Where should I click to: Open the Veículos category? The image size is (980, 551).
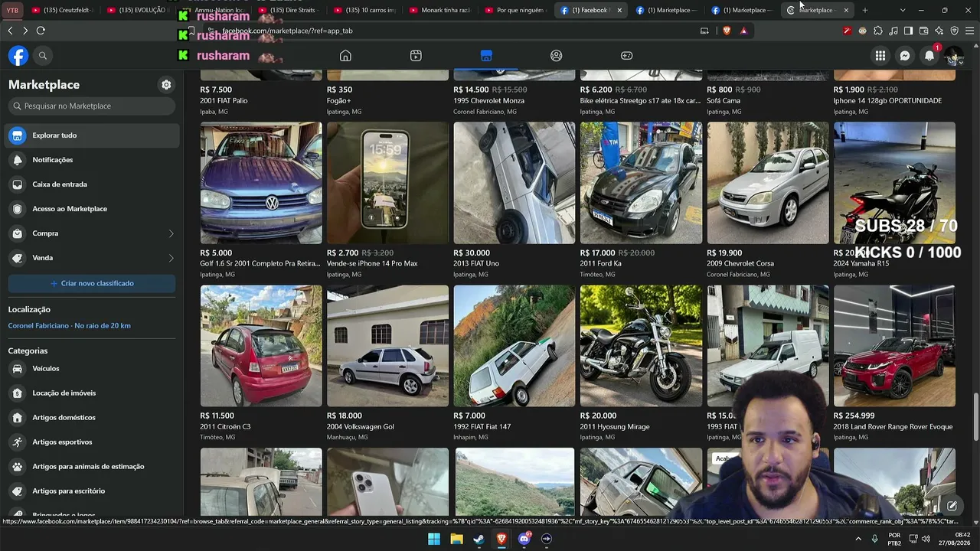[x=92, y=369]
